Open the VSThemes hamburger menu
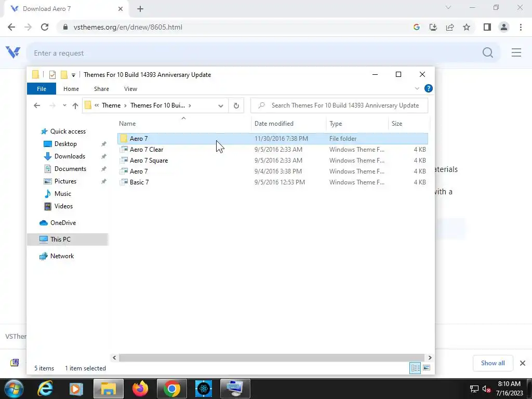This screenshot has width=532, height=399. 516,52
